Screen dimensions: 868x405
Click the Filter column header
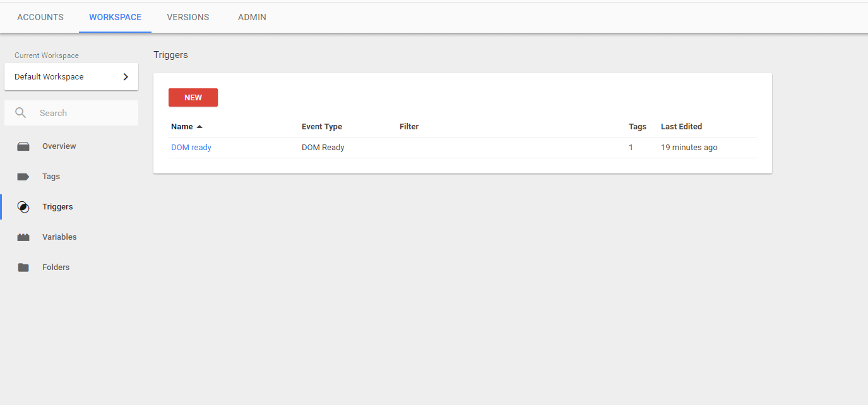(409, 127)
